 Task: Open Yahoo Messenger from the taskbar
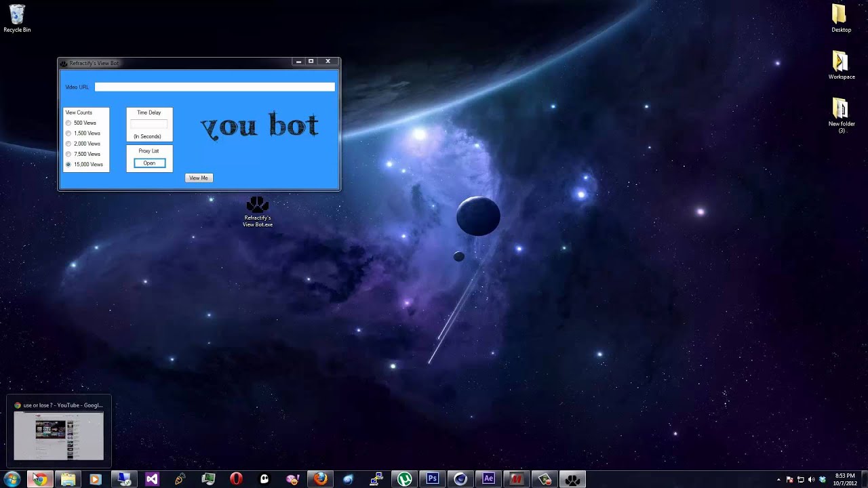292,479
